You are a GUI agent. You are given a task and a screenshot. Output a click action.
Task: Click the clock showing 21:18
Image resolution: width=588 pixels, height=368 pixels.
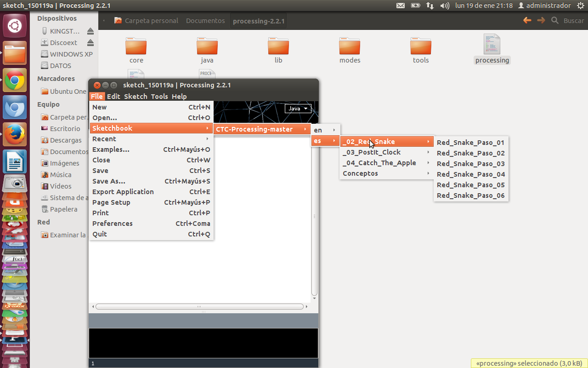pyautogui.click(x=484, y=6)
